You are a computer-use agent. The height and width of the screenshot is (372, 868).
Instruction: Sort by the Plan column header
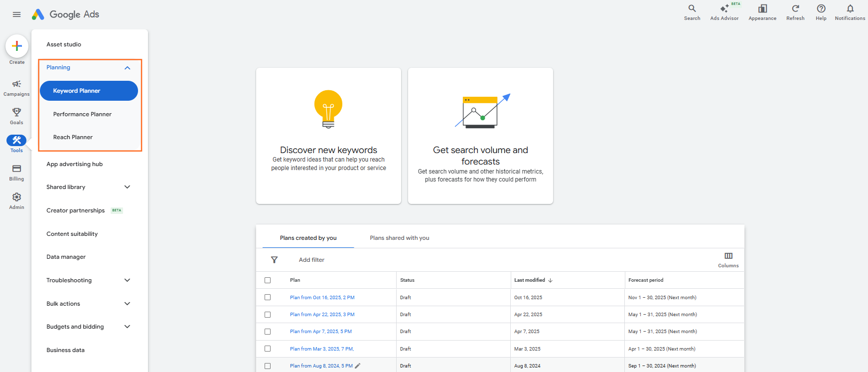coord(295,280)
